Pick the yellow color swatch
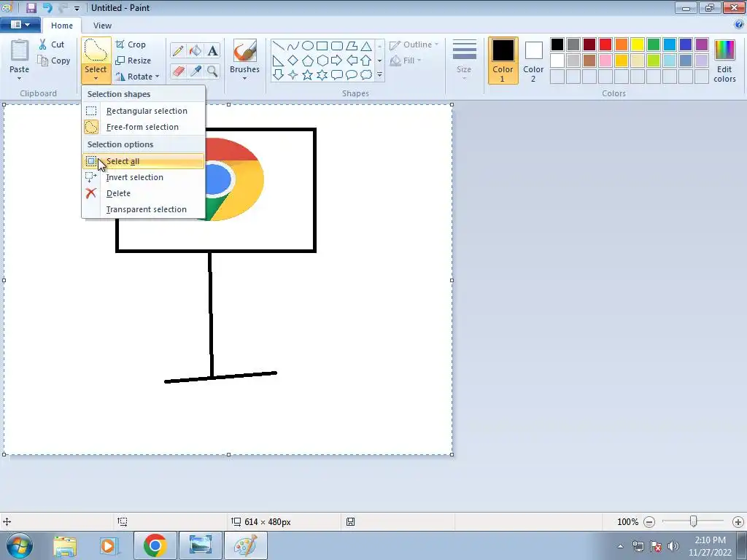 coord(638,44)
